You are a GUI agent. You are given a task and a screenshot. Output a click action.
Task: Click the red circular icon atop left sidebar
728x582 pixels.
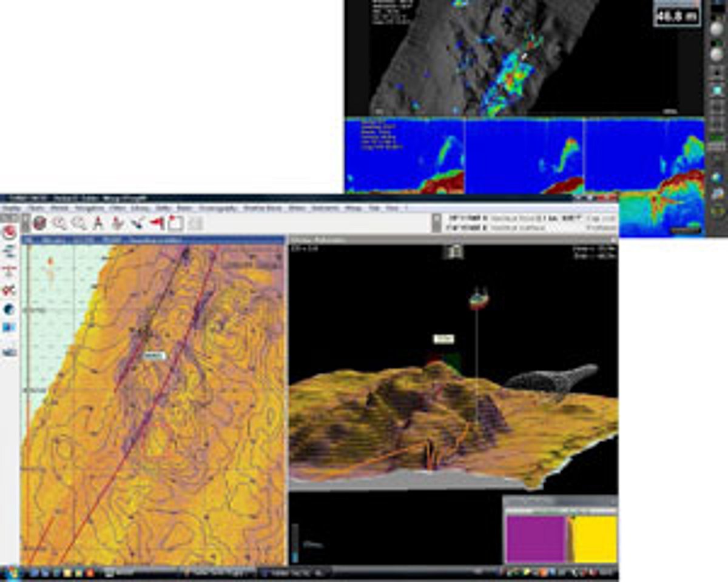(x=10, y=232)
